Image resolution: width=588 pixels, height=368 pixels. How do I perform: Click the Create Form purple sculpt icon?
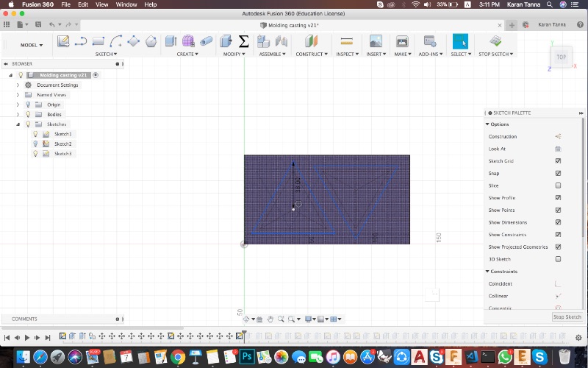(x=188, y=41)
